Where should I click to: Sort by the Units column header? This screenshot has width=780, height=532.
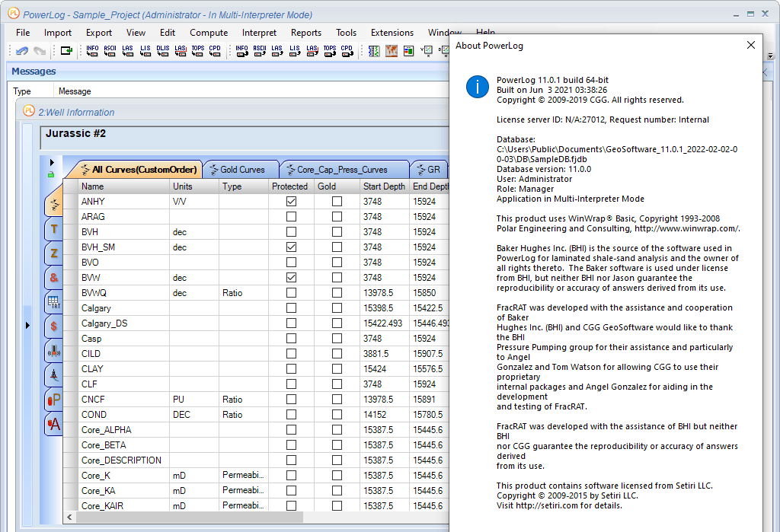click(194, 186)
